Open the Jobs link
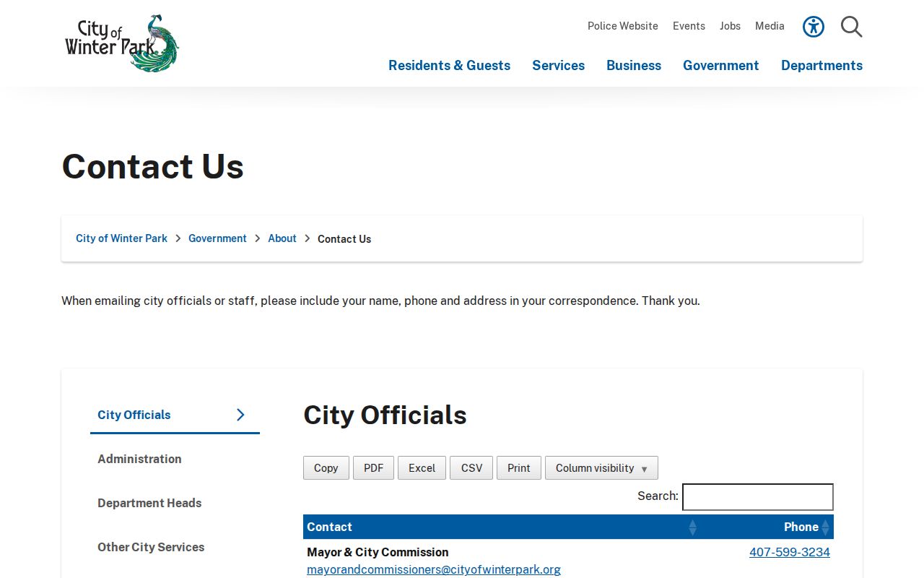924x578 pixels. [730, 26]
